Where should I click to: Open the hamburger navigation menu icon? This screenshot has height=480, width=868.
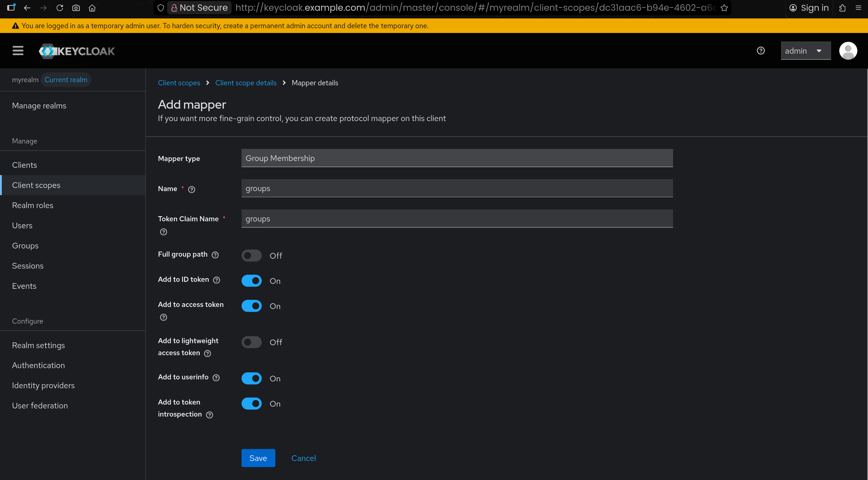[x=18, y=51]
